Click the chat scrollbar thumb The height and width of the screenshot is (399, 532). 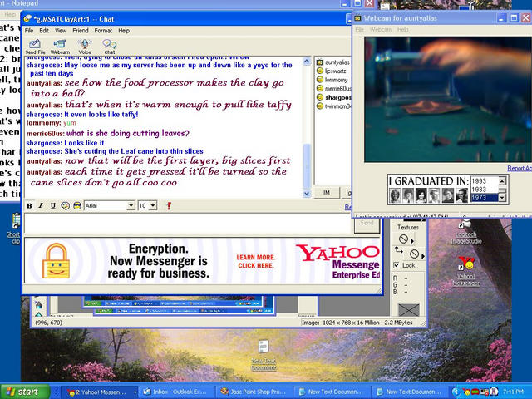[x=307, y=166]
